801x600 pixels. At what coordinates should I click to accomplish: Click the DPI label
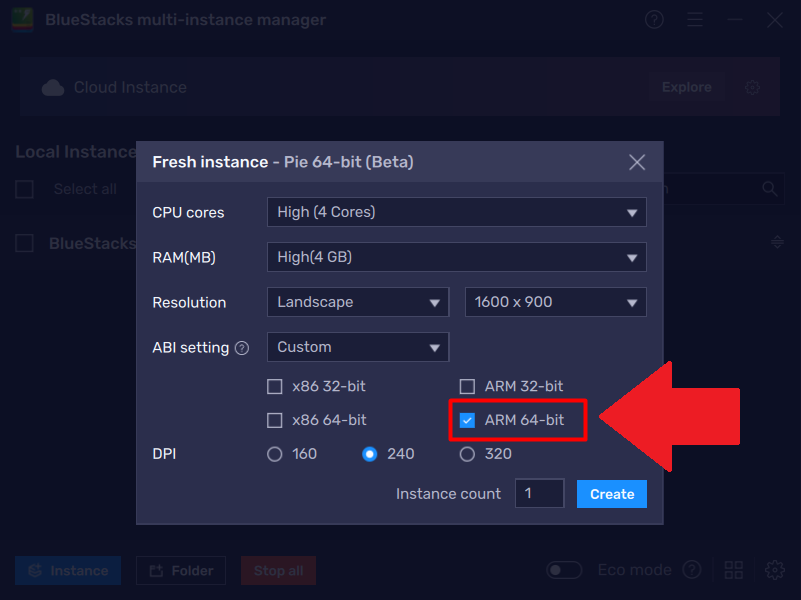pos(164,454)
